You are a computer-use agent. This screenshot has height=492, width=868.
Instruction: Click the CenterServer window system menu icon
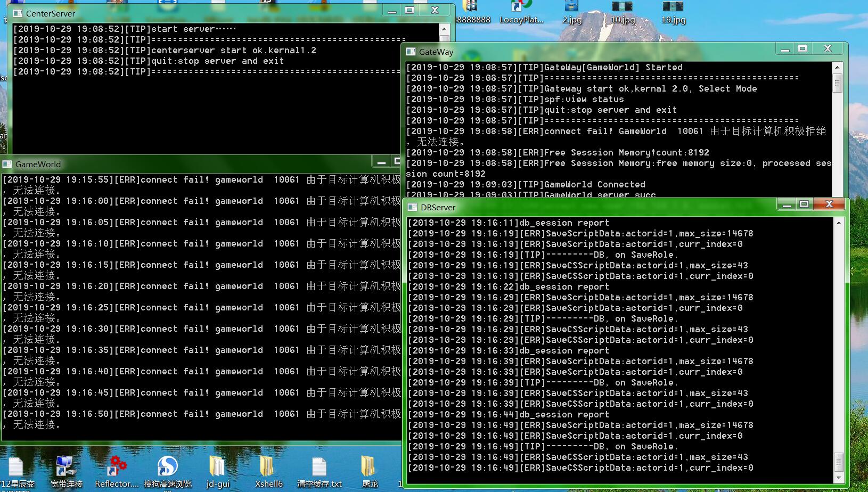[18, 13]
